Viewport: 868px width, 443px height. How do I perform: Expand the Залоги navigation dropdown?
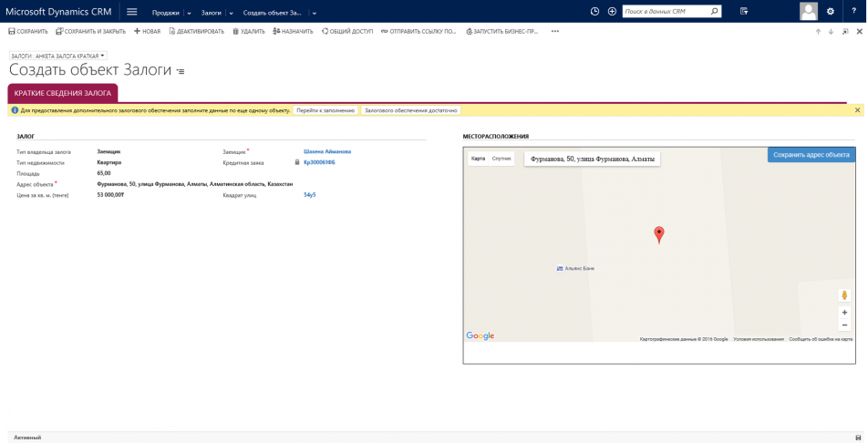[x=231, y=13]
